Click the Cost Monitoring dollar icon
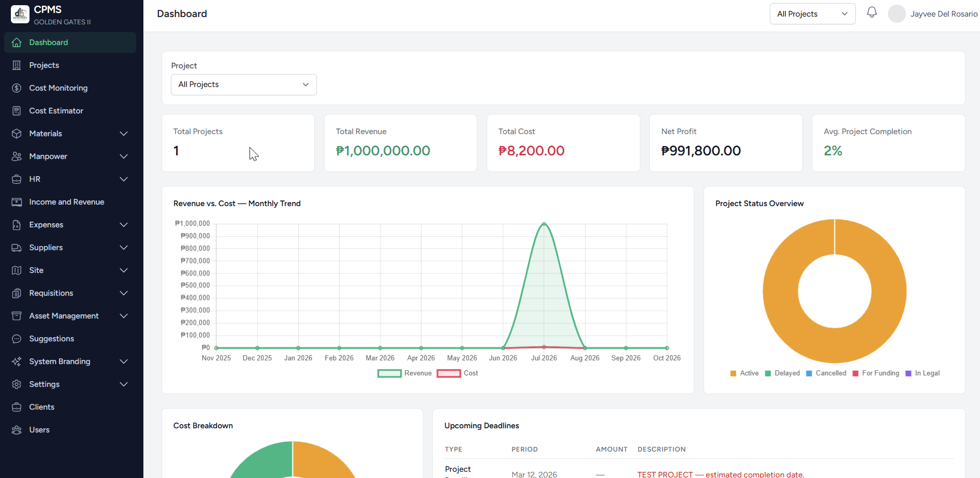The width and height of the screenshot is (980, 478). click(x=17, y=88)
